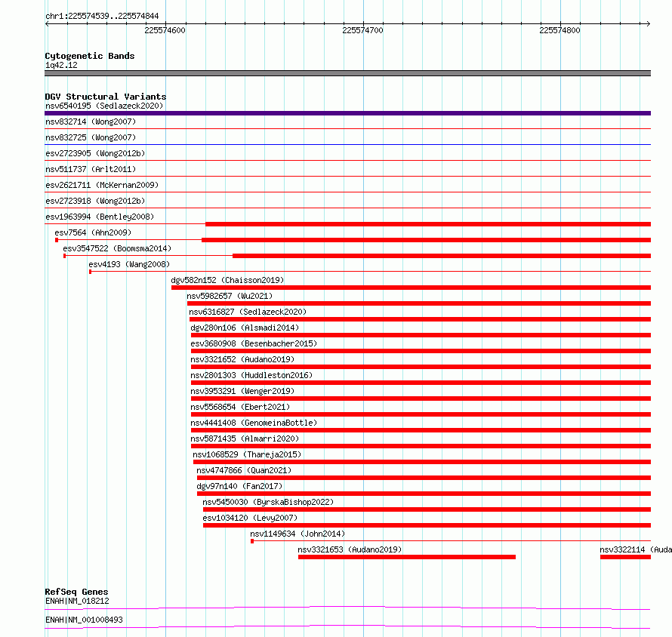Select dgv280n106 (Alsmadi2014) variant
This screenshot has width=672, height=637.
pos(245,328)
